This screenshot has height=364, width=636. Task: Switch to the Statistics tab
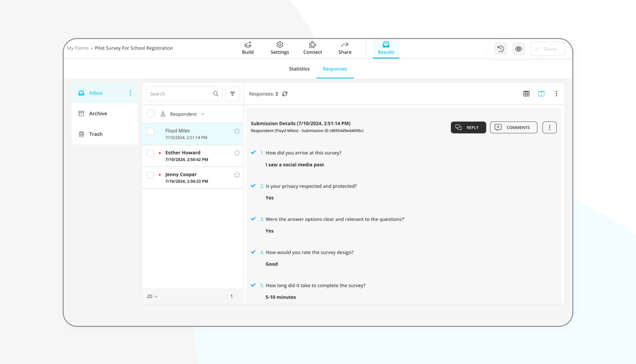(x=299, y=69)
